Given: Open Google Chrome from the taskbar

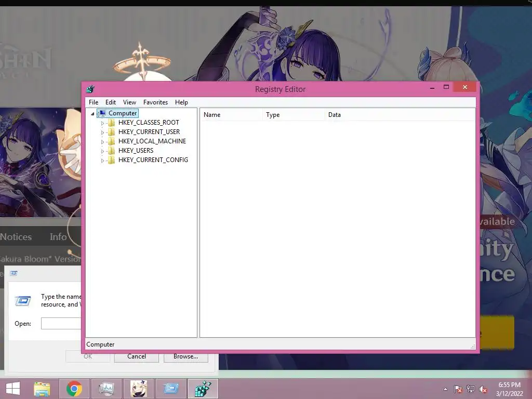Looking at the screenshot, I should (x=74, y=389).
